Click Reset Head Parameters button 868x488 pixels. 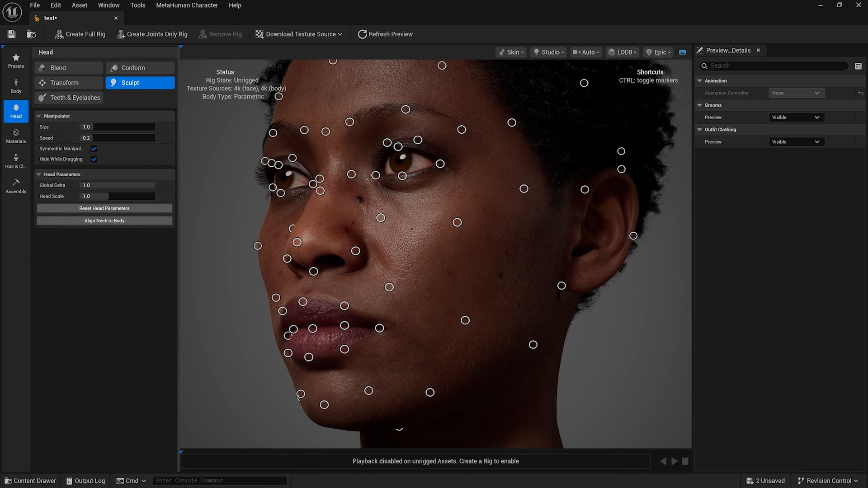coord(104,208)
